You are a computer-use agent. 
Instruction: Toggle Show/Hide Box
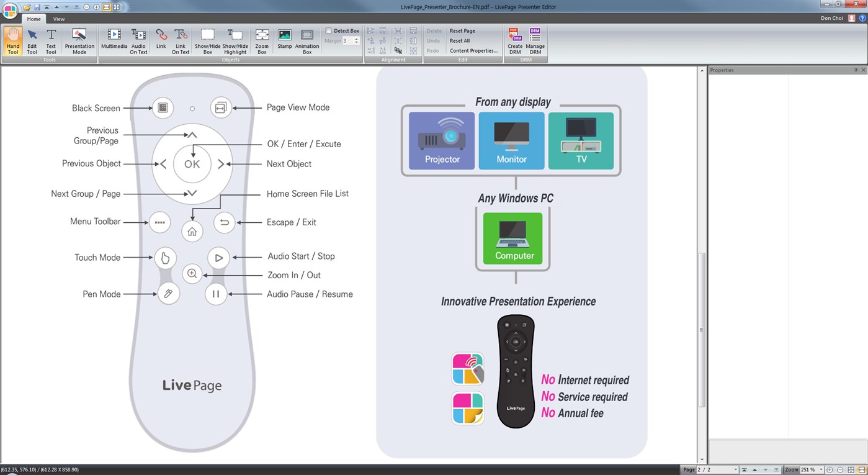(207, 41)
